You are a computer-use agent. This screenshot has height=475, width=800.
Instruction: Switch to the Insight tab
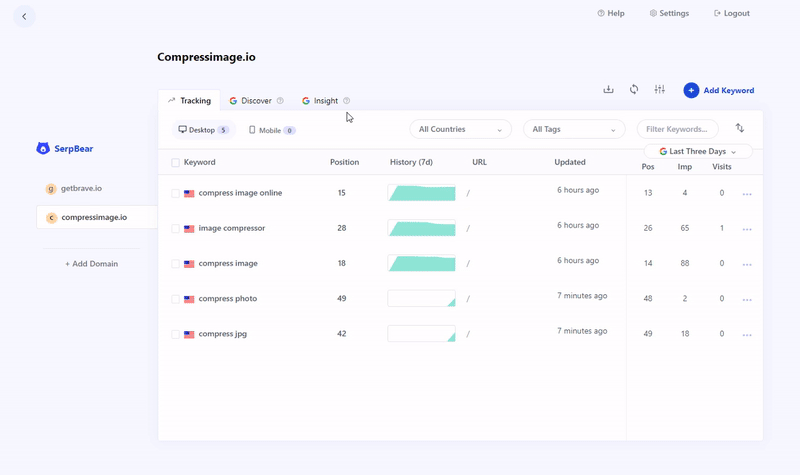coord(325,101)
